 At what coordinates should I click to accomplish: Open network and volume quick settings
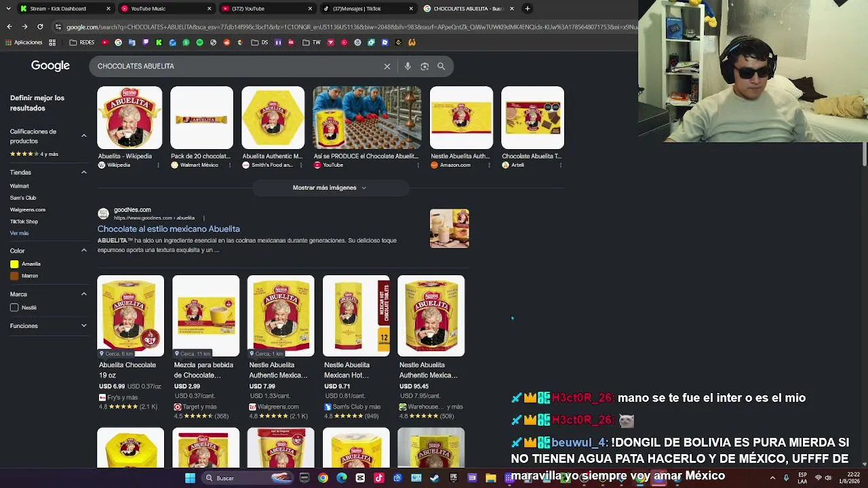(823, 478)
